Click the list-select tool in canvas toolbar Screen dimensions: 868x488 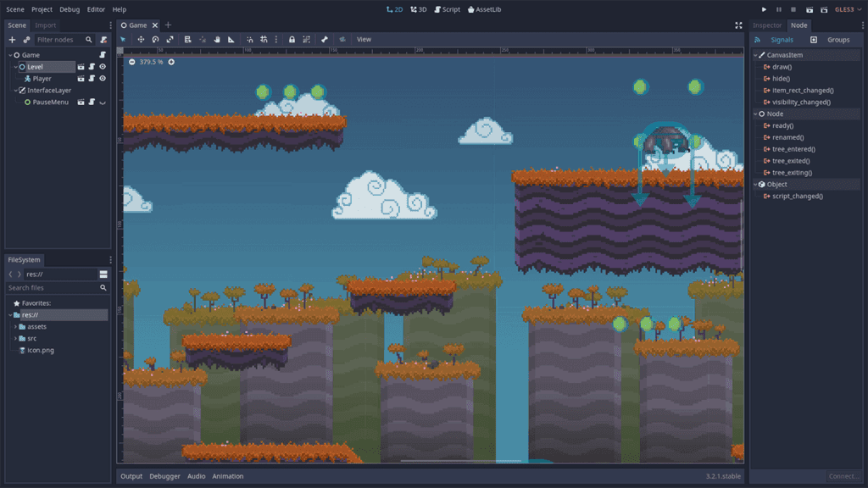coord(187,39)
